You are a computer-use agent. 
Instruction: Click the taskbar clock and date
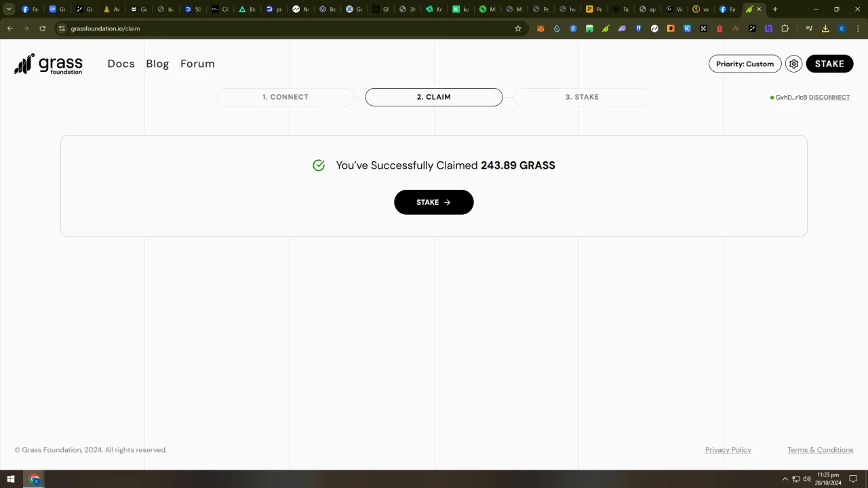(829, 479)
